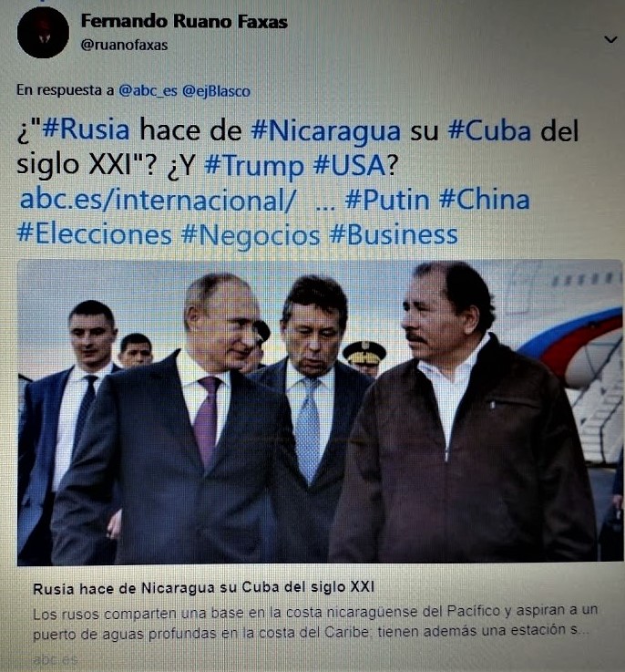The image size is (625, 672).
Task: Follow the #China hashtag
Action: [485, 200]
